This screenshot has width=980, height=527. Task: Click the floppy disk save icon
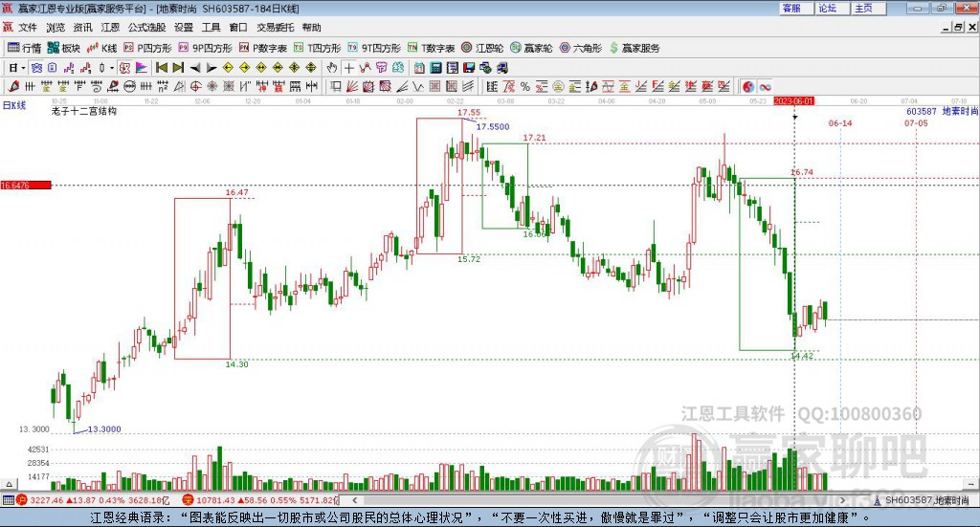pyautogui.click(x=469, y=68)
